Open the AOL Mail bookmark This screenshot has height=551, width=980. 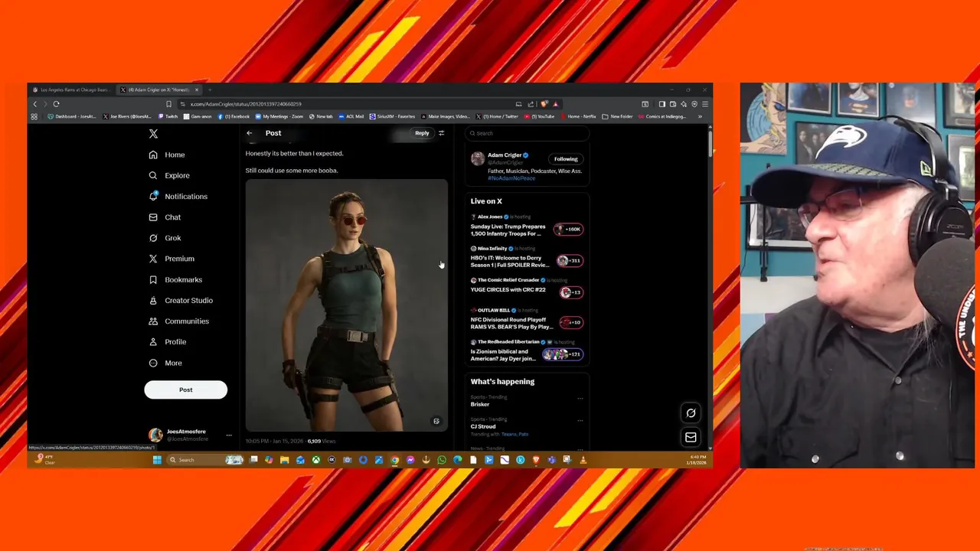(351, 116)
